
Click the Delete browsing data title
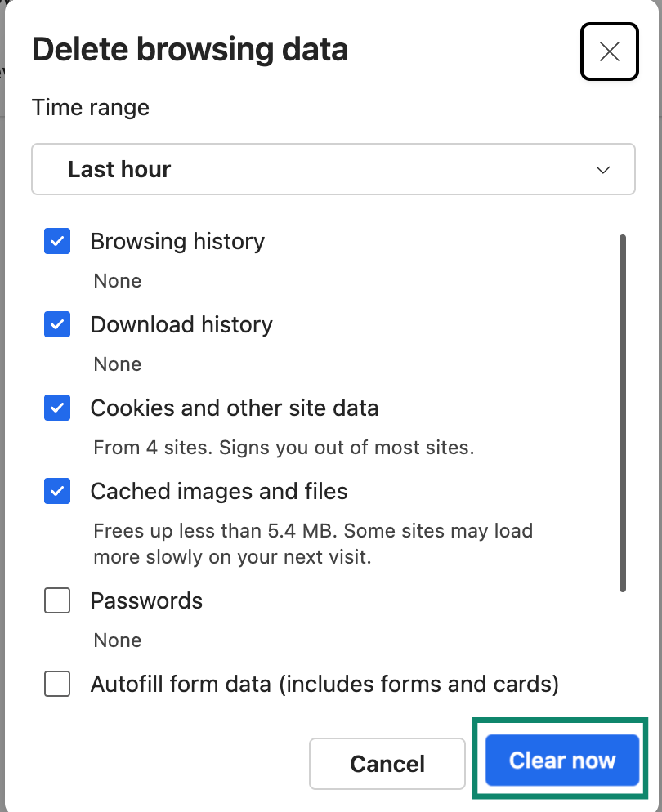pos(190,49)
